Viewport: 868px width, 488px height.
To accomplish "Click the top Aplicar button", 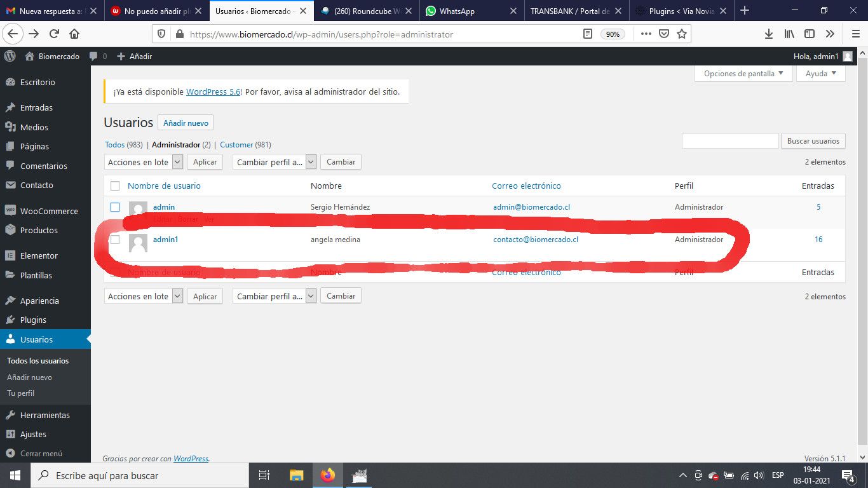I will [205, 162].
